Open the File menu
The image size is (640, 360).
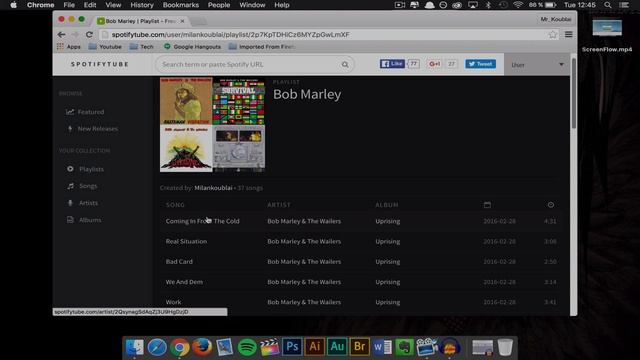[x=69, y=5]
